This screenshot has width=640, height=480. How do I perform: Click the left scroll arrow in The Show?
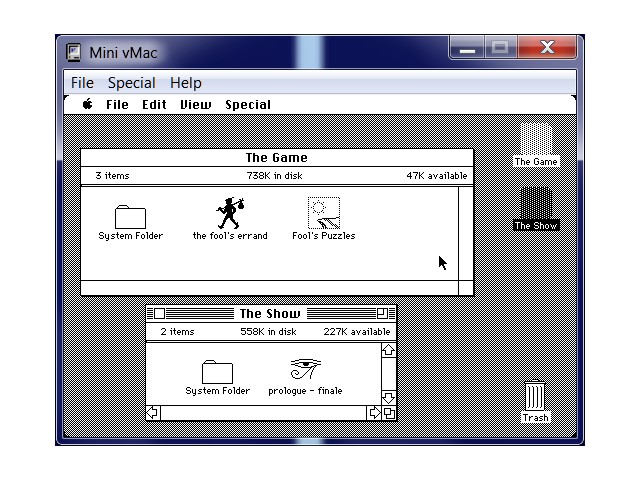[153, 413]
